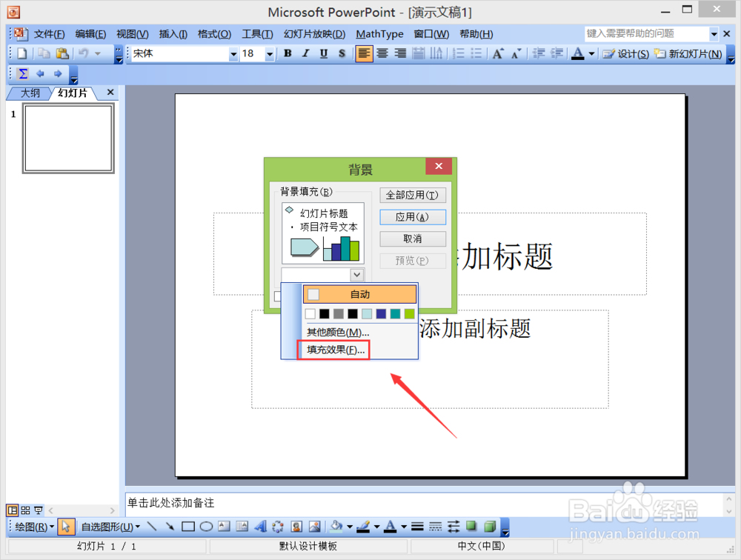Image resolution: width=741 pixels, height=560 pixels.
Task: Toggle Italic formatting
Action: coord(306,53)
